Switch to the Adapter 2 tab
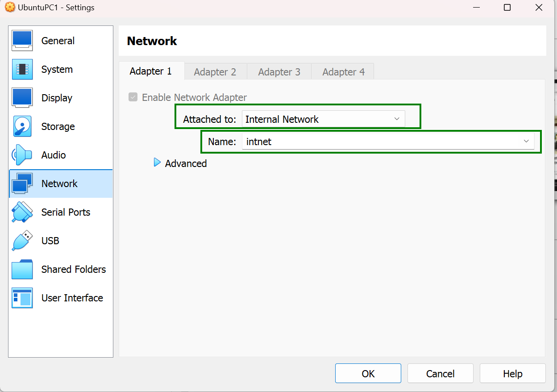This screenshot has width=557, height=392. click(x=215, y=72)
